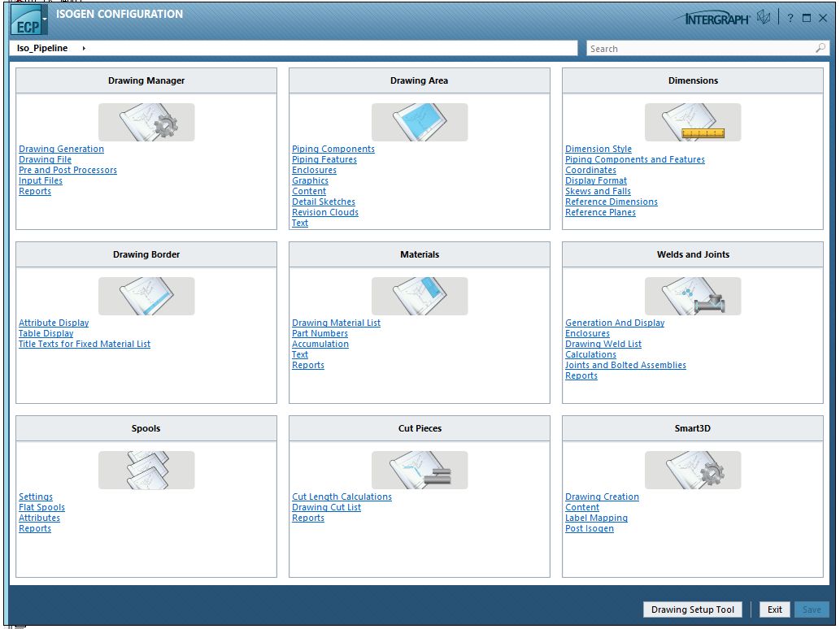Open Piping Components and Features link
The height and width of the screenshot is (629, 840).
click(635, 159)
